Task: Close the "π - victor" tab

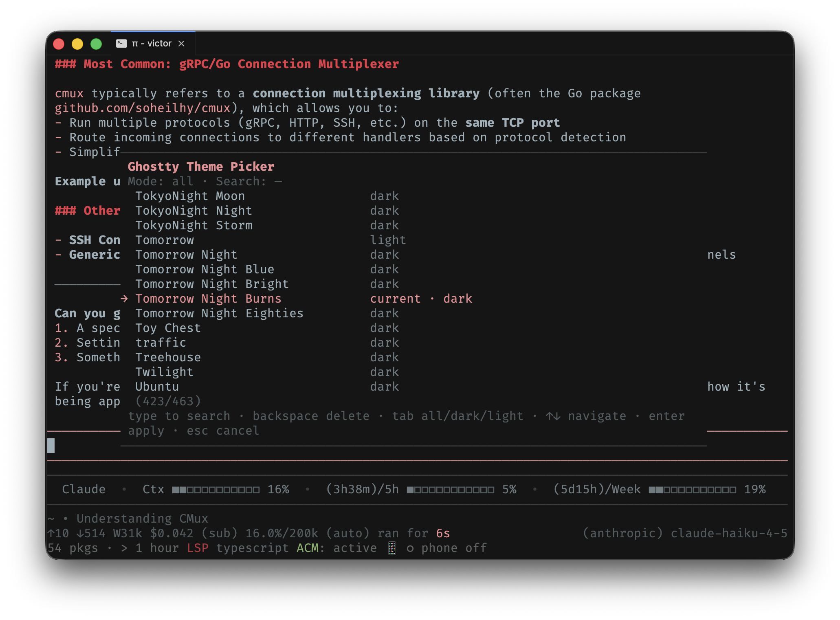Action: coord(182,44)
